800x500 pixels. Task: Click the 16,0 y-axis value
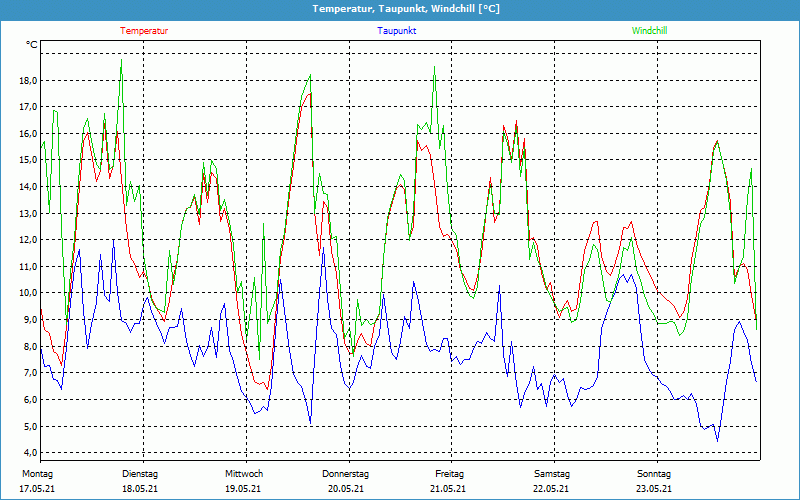[28, 133]
